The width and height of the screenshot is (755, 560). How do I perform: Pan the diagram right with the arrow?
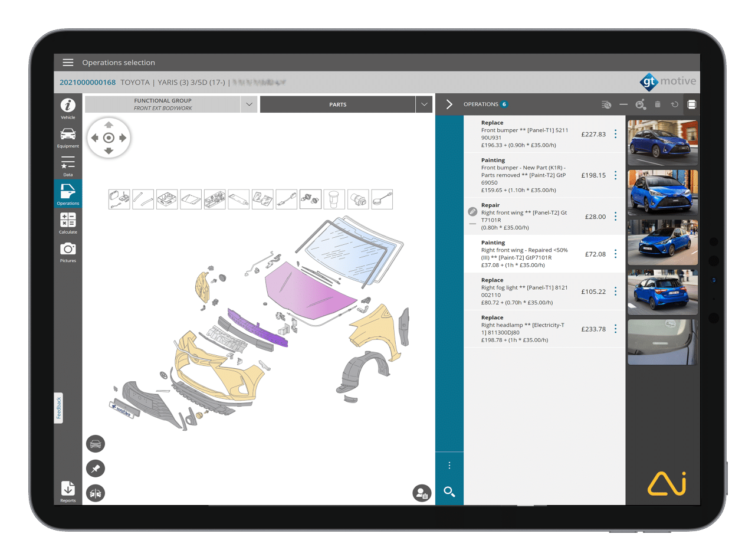click(x=123, y=138)
